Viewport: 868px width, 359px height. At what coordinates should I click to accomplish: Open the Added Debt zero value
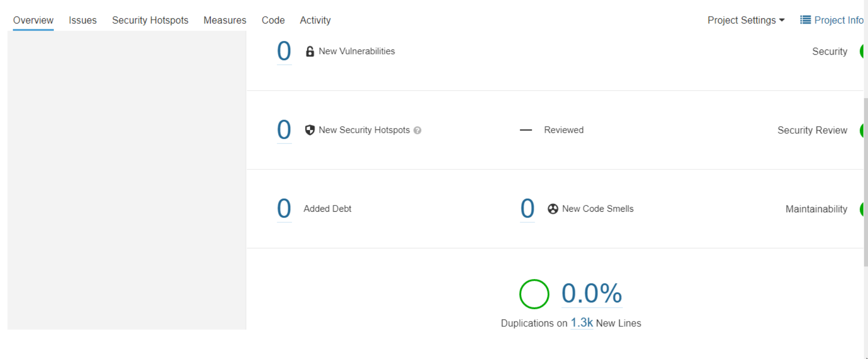[x=284, y=209]
